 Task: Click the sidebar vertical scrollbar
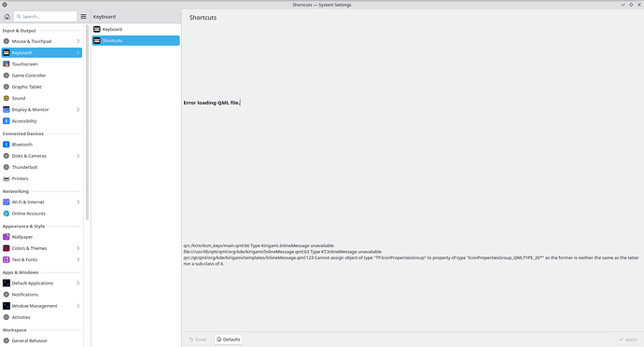point(87,122)
